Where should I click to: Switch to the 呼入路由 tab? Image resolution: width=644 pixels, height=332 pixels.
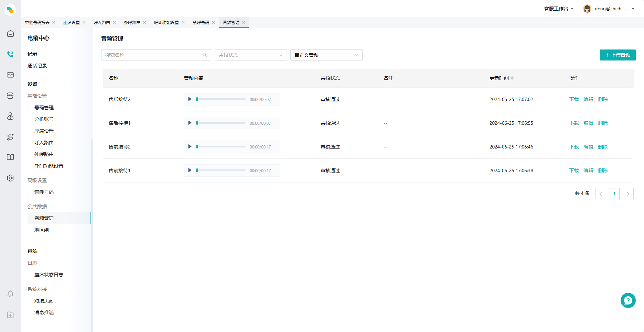(x=102, y=22)
